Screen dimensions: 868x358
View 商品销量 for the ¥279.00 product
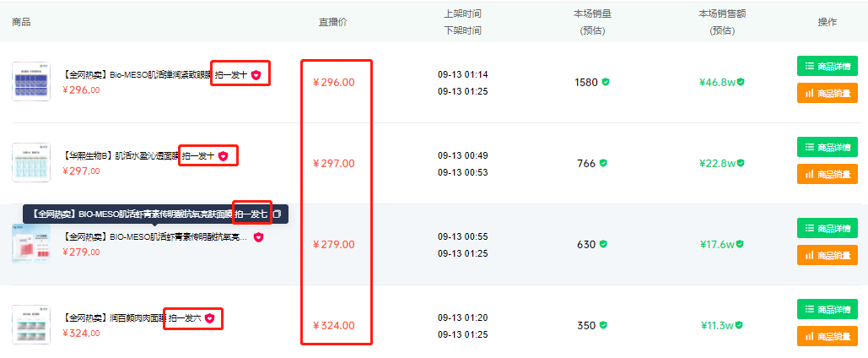click(827, 255)
